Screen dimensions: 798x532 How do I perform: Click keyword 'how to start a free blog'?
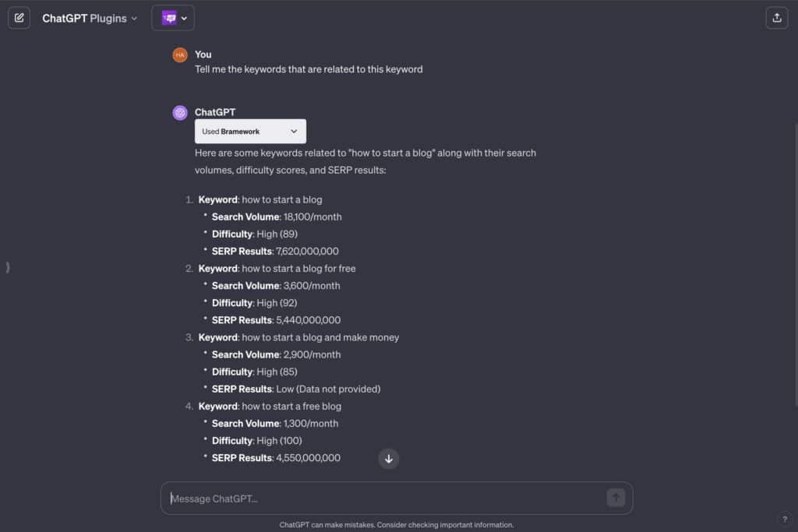coord(291,407)
